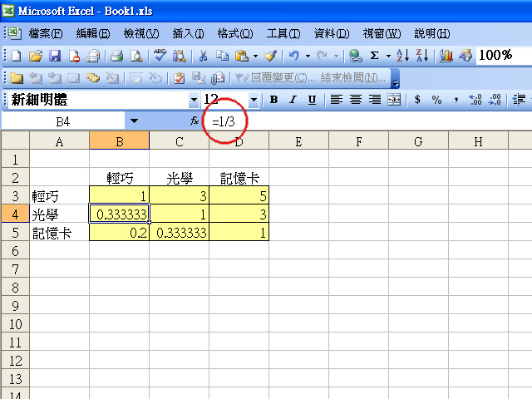The width and height of the screenshot is (532, 399).
Task: Open an existing file via folder icon
Action: [x=35, y=56]
